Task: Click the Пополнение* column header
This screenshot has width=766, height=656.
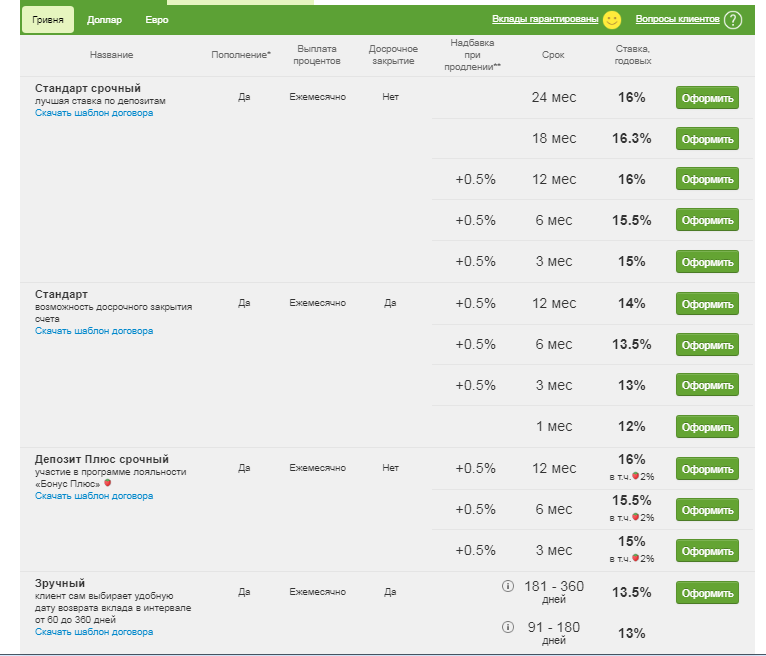Action: 241,55
